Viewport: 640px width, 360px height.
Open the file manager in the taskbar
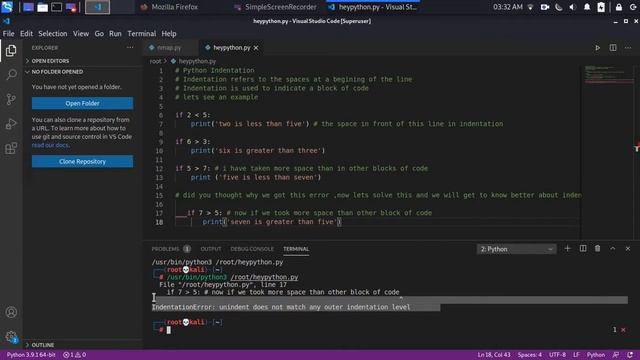tap(42, 7)
